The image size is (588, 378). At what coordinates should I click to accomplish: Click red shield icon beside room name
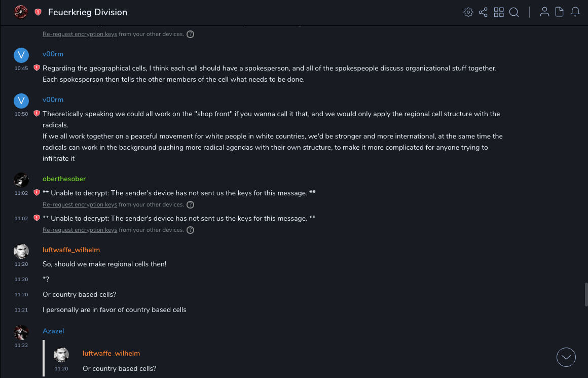point(38,12)
